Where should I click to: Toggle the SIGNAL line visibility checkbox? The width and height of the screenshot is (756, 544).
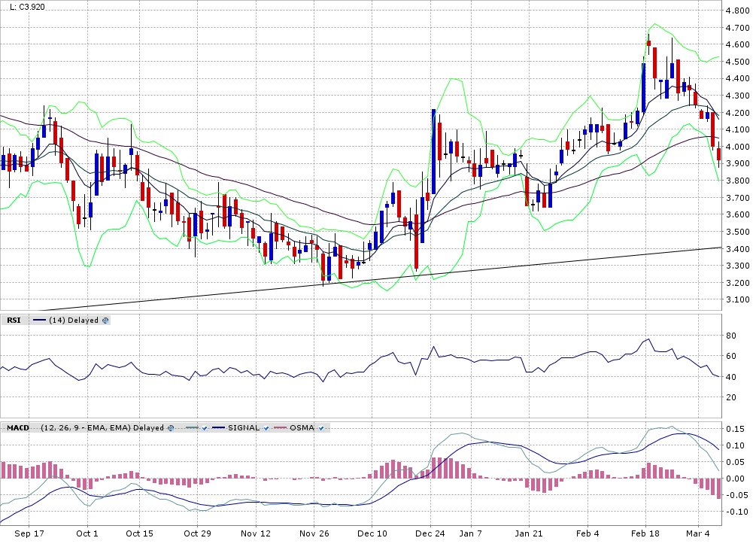(266, 428)
